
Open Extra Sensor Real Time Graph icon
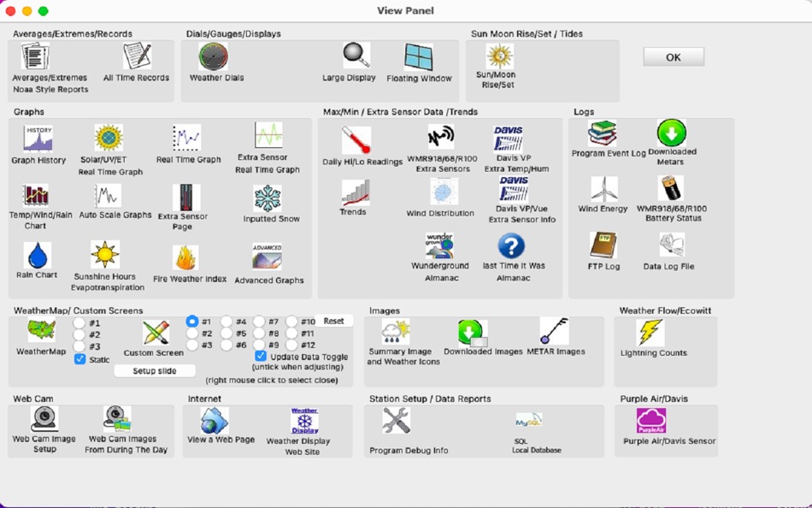click(268, 135)
